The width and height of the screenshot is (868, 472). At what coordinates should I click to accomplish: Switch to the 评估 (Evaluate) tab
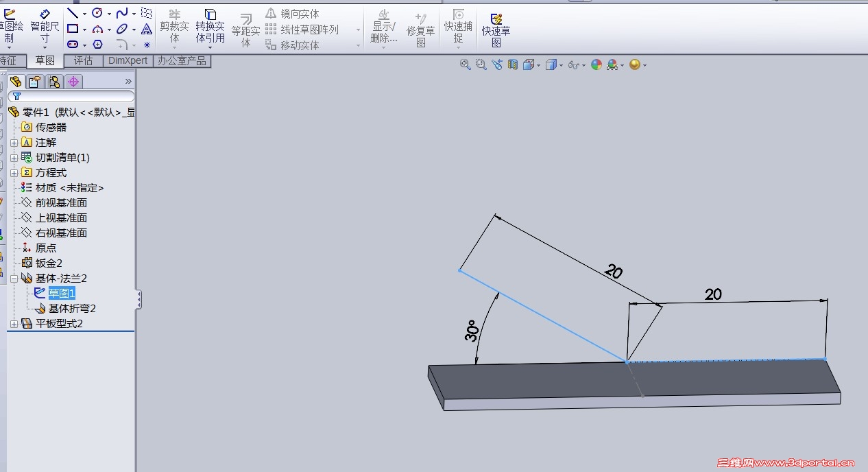point(83,60)
